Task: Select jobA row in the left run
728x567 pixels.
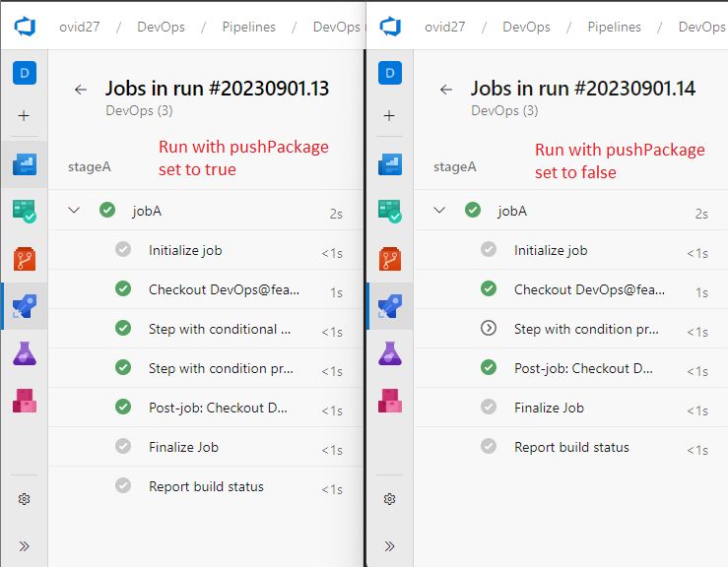Action: tap(206, 211)
